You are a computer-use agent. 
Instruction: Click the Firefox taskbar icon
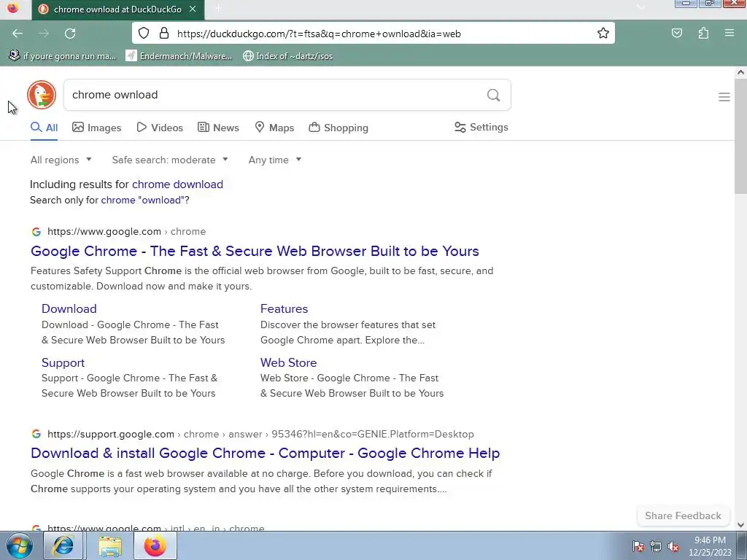[x=155, y=545]
